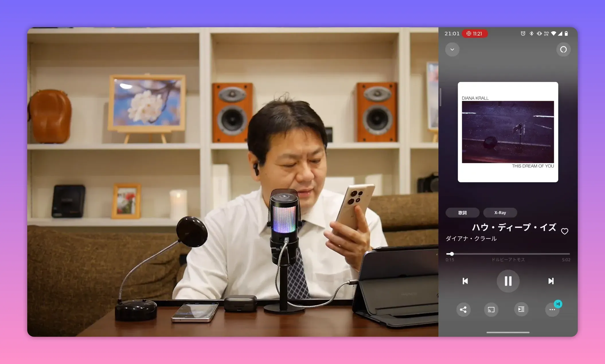Pause the currently playing song
Screen dimensions: 605x364
[x=508, y=281]
